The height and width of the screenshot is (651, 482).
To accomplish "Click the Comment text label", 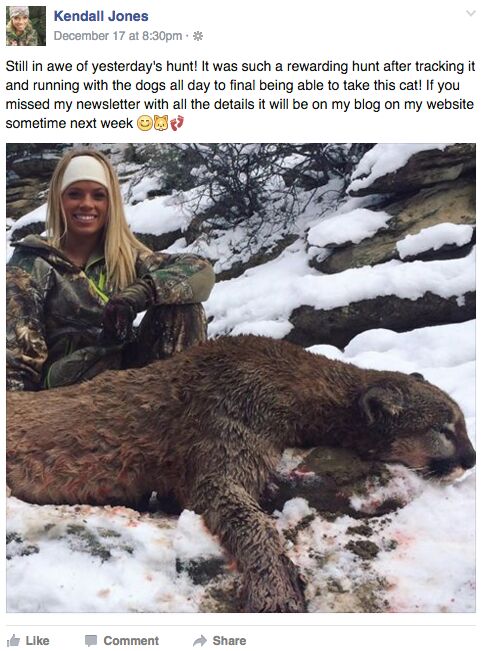I will pos(131,641).
